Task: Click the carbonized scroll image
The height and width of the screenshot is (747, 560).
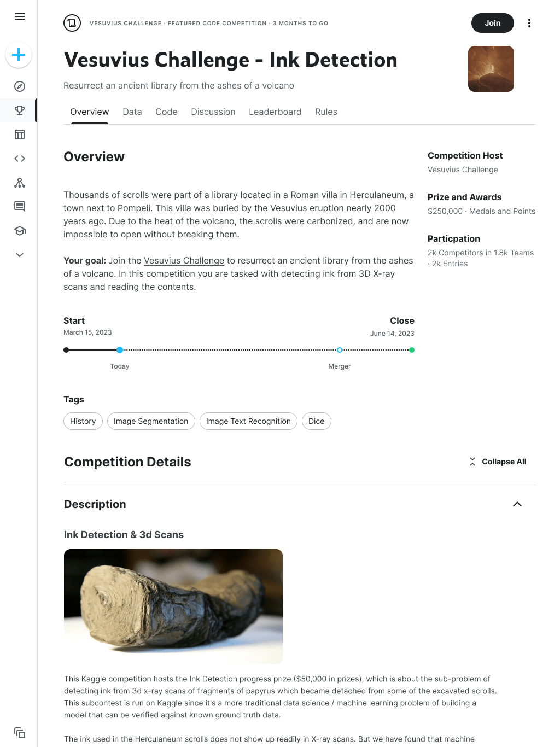Action: point(173,605)
